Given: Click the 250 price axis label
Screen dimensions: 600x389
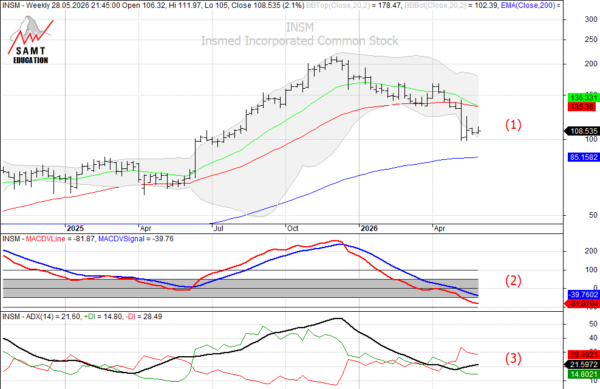Looking at the screenshot, I should pyautogui.click(x=591, y=40).
